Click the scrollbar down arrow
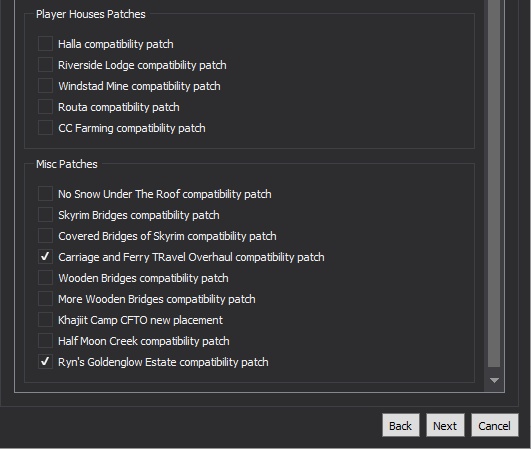531x449 pixels. tap(494, 381)
